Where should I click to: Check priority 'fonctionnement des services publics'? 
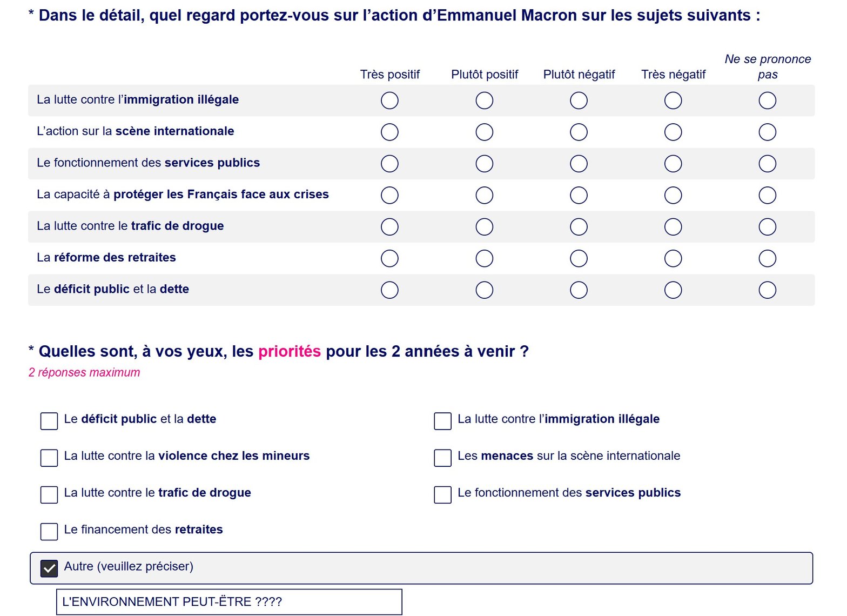point(443,495)
